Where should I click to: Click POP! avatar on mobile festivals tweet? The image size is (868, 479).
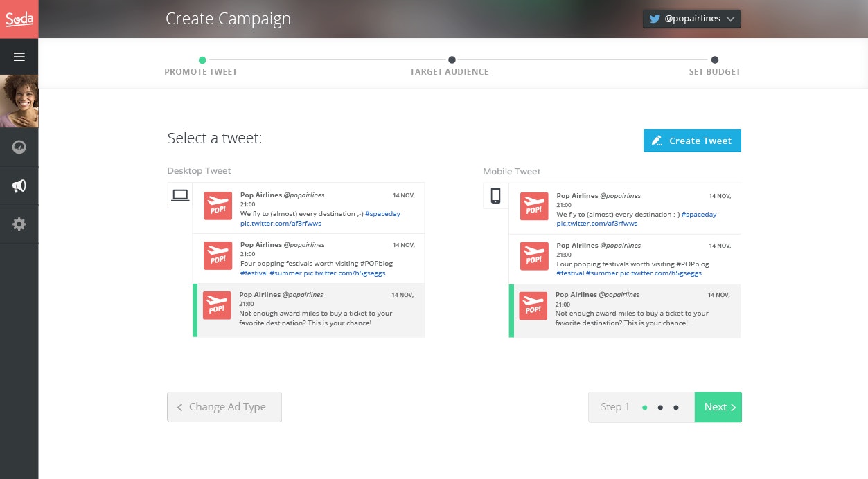pyautogui.click(x=533, y=255)
